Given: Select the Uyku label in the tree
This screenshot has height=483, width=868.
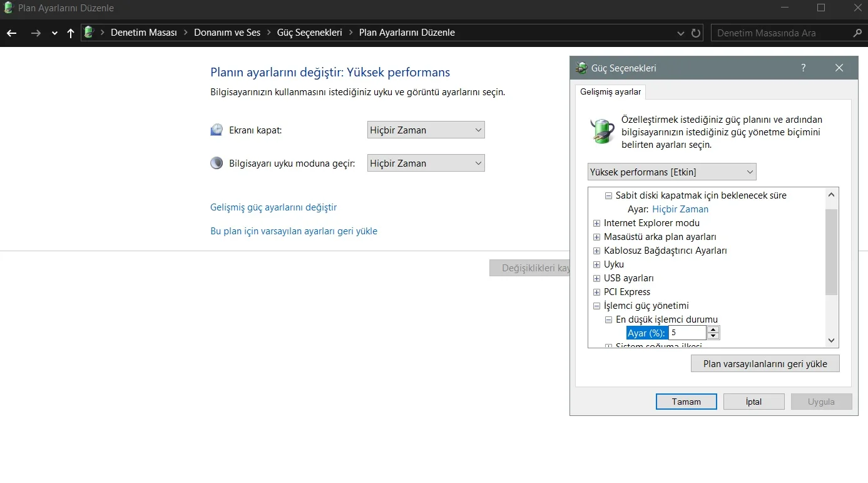Looking at the screenshot, I should coord(614,264).
